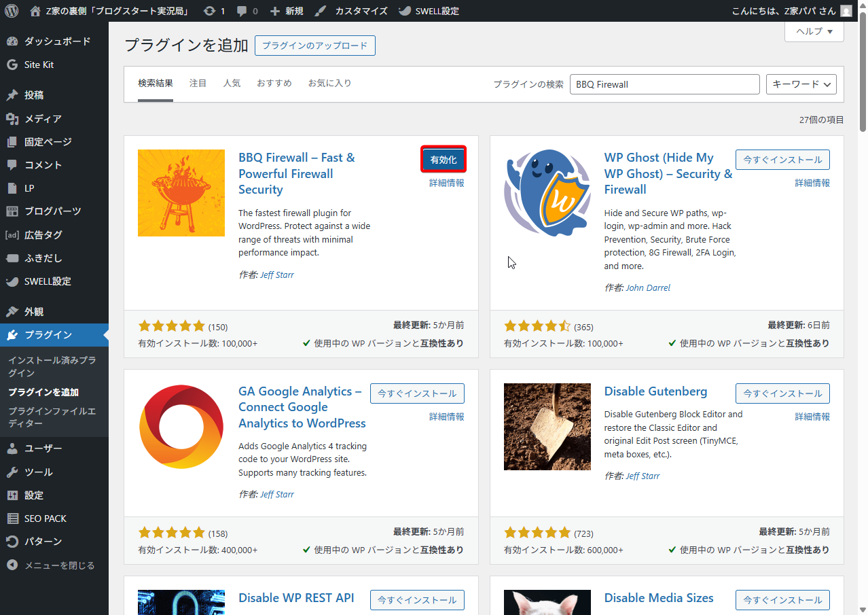Click the ツール wrench icon in sidebar
This screenshot has height=615, width=868.
coord(12,472)
